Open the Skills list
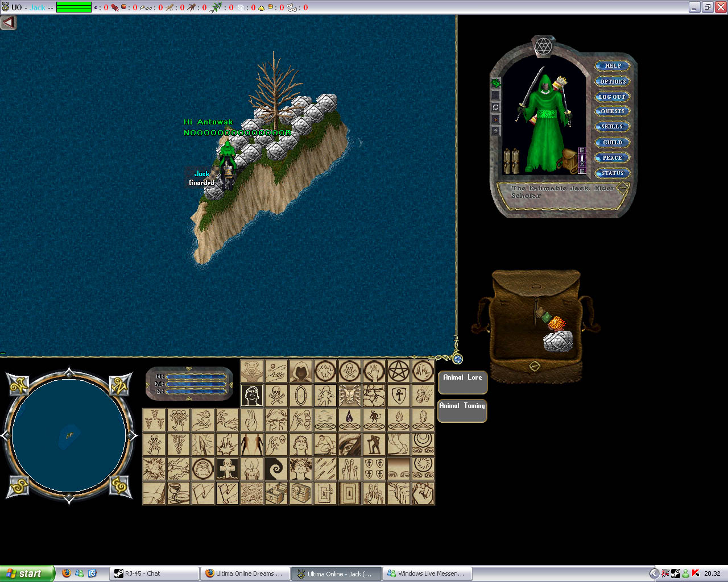The width and height of the screenshot is (728, 582). 613,127
